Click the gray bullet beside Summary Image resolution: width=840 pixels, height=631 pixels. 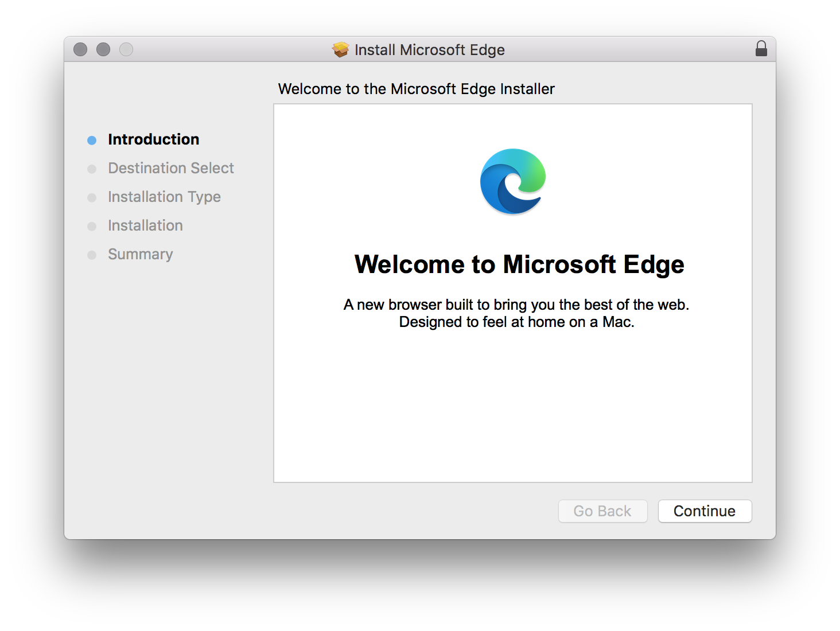92,255
